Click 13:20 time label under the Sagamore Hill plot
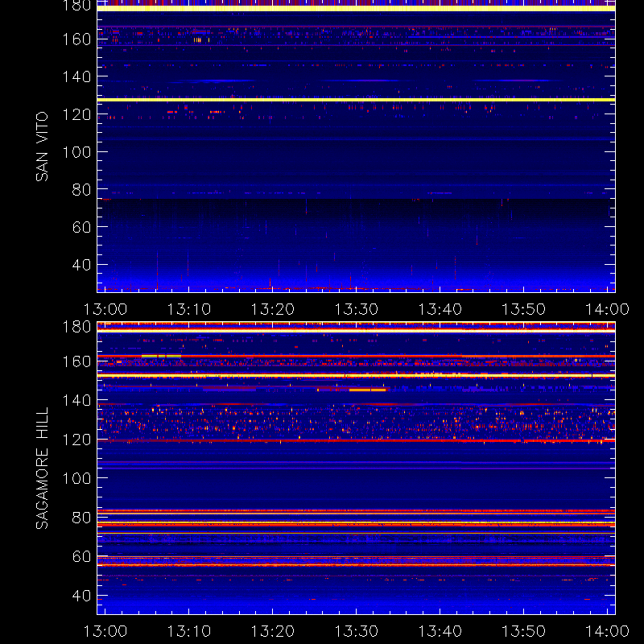Viewport: 644px width, 644px height. point(273,631)
